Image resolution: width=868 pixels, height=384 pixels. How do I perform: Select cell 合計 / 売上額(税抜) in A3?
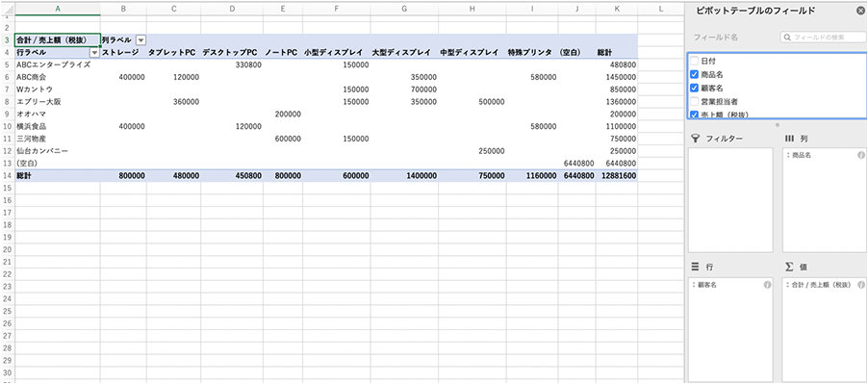58,39
